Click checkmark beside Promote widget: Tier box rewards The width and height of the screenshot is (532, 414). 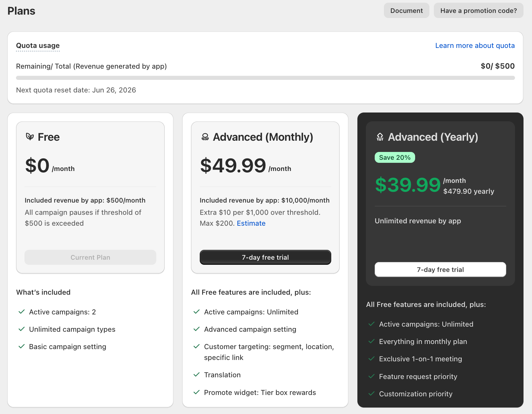pos(196,392)
